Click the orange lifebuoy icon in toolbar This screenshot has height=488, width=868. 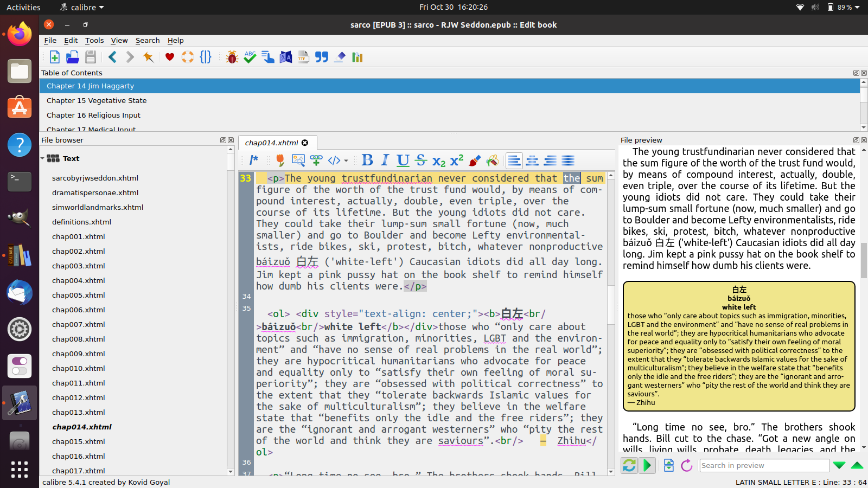pos(188,57)
